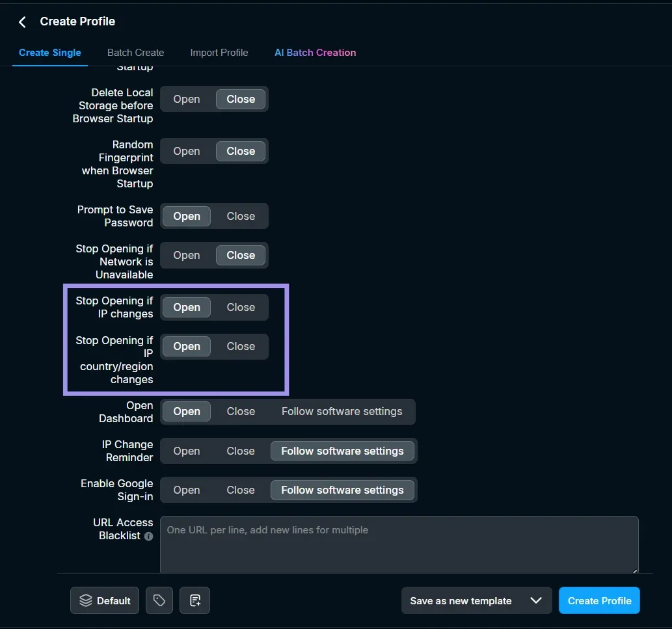Choose Open for Network is Unavailable

coord(187,255)
